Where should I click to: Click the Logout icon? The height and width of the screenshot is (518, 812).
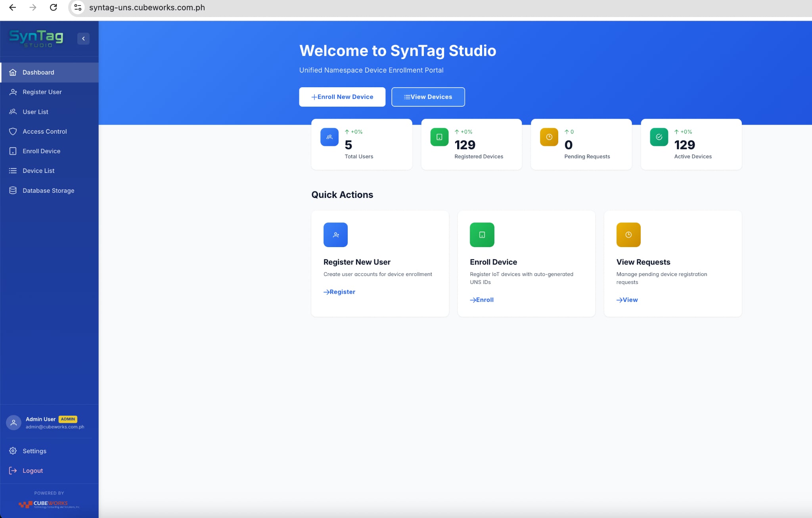12,470
